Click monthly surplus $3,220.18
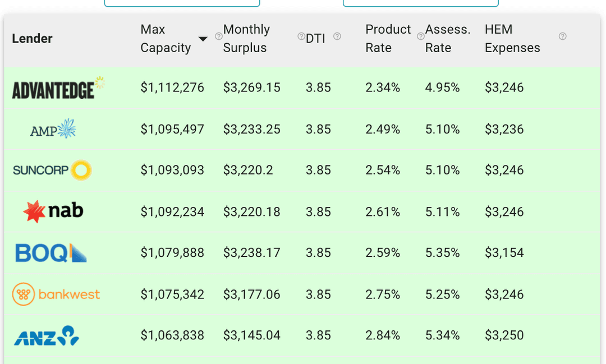606x364 pixels. (x=251, y=212)
